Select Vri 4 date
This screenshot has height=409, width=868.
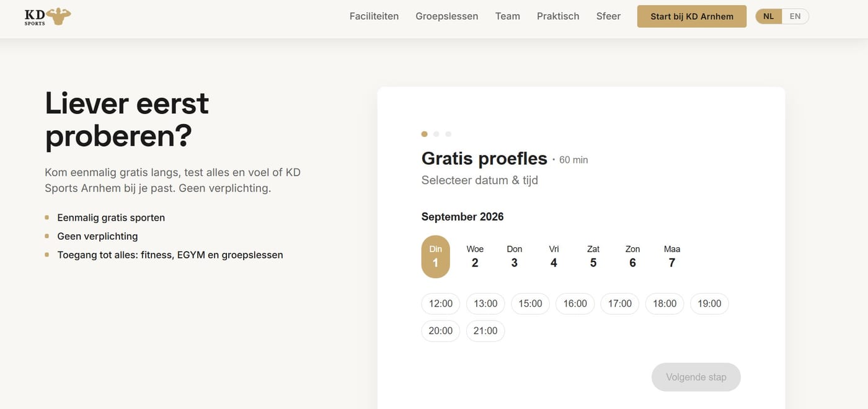coord(554,257)
